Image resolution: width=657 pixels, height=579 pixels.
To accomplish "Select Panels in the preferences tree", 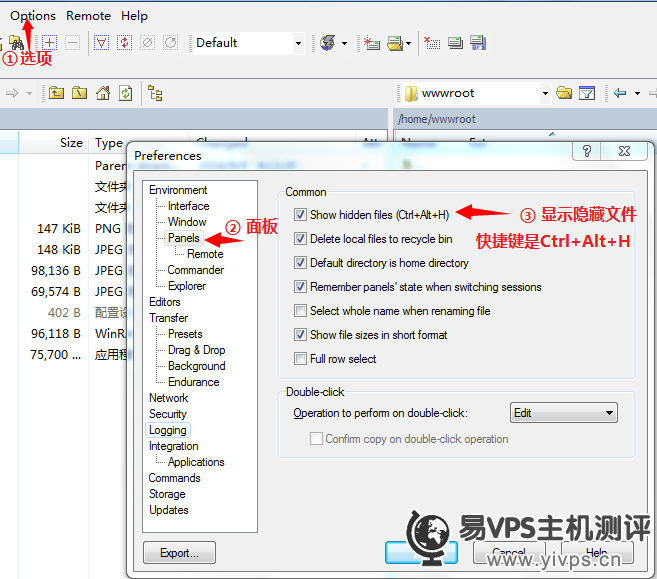I will 184,238.
